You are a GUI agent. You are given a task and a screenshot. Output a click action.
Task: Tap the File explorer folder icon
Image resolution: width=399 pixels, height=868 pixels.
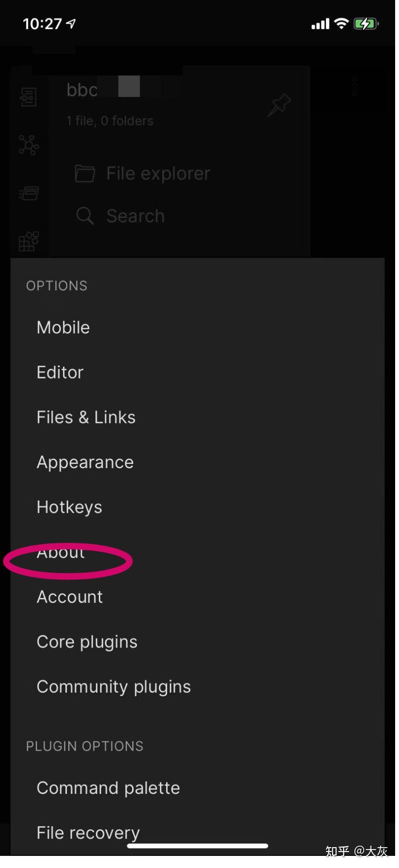pyautogui.click(x=85, y=174)
